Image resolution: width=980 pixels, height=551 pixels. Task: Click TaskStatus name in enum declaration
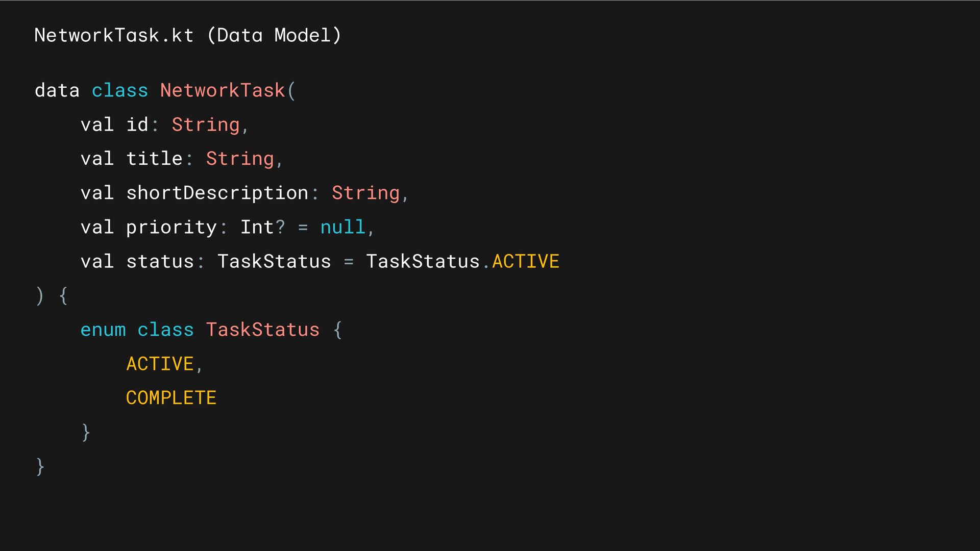click(263, 330)
